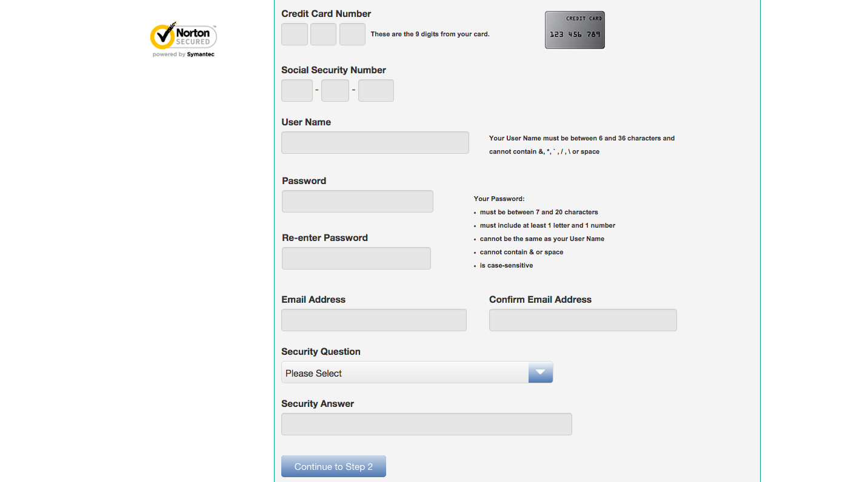This screenshot has width=868, height=482.
Task: Click the Norton Secured checkmark seal
Action: pyautogui.click(x=162, y=38)
